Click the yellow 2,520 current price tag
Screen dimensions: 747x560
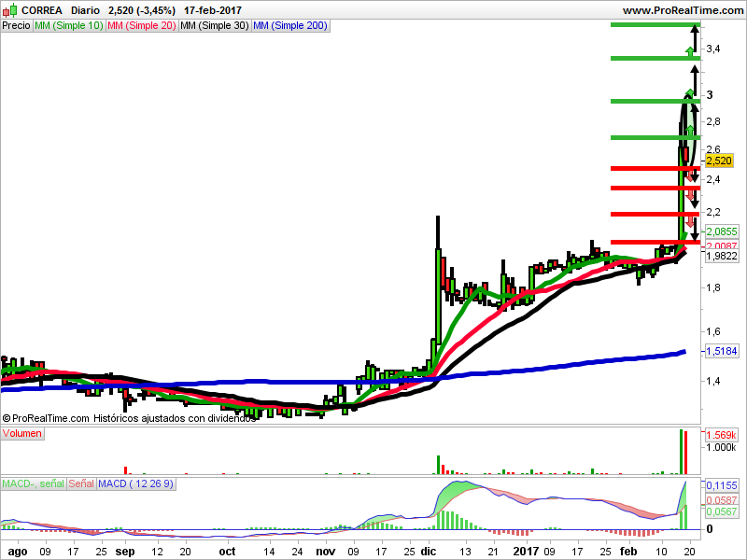point(718,161)
